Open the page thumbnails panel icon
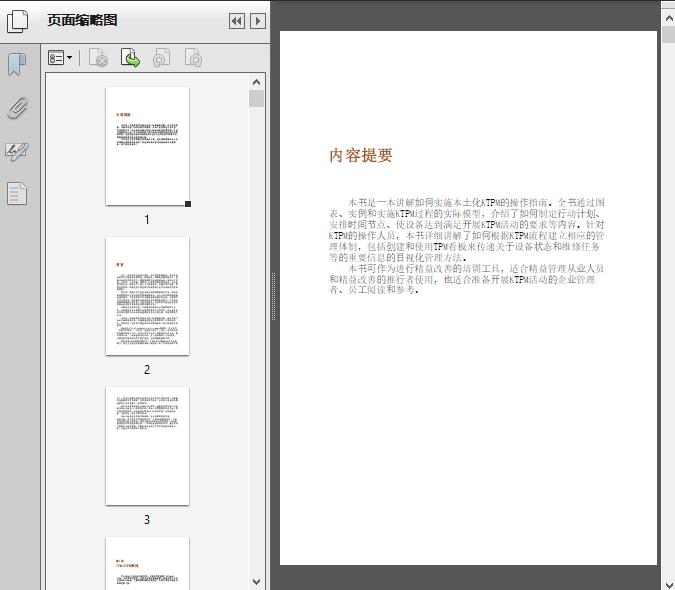 [17, 21]
